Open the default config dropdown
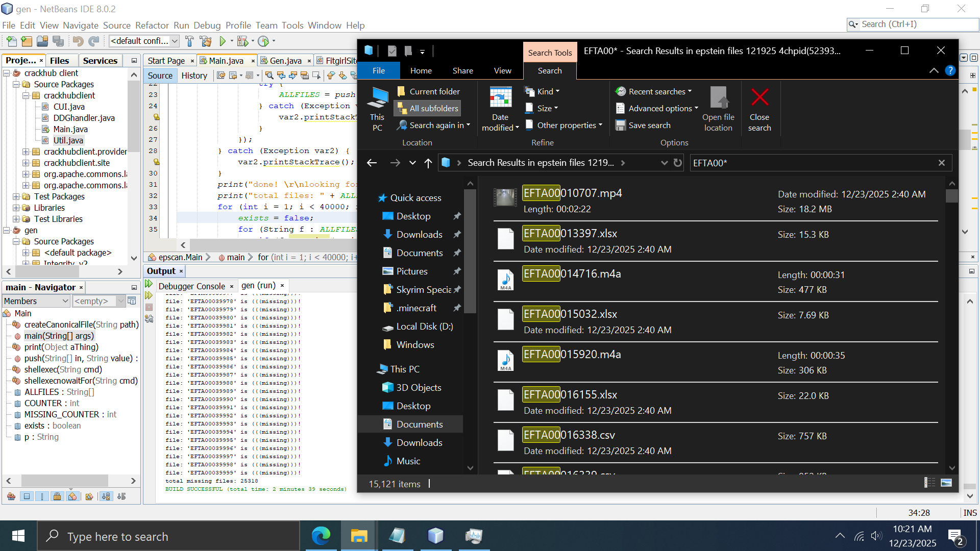Viewport: 980px width, 551px height. coord(144,41)
